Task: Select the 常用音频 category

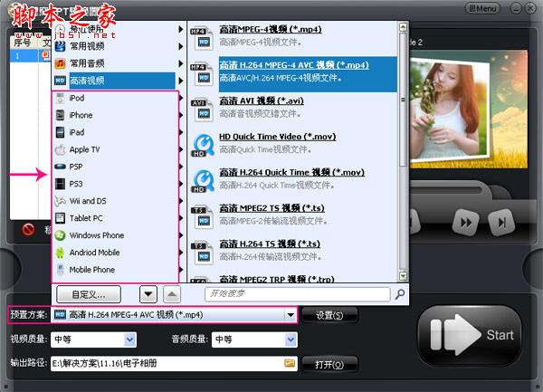Action: (x=114, y=63)
